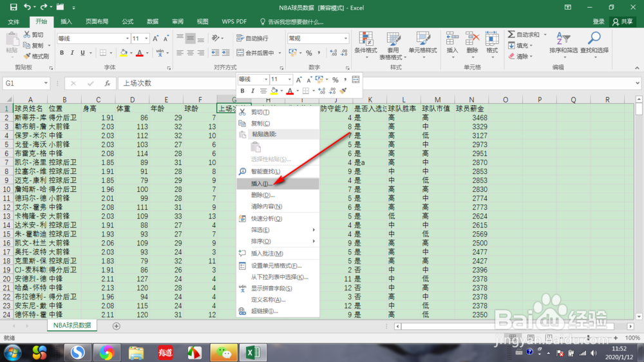
Task: Click the ribbon percent style button
Action: (x=309, y=53)
